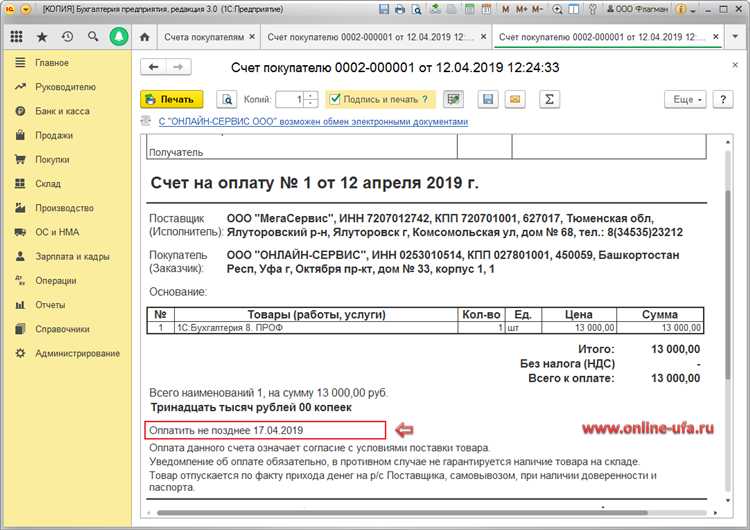The height and width of the screenshot is (530, 750).
Task: Close the Счета покупателям tab
Action: pyautogui.click(x=252, y=37)
